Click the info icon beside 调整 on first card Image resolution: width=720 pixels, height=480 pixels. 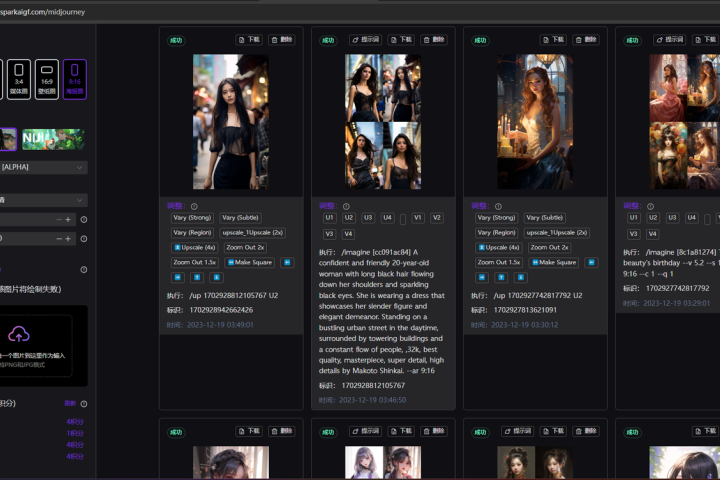(193, 206)
